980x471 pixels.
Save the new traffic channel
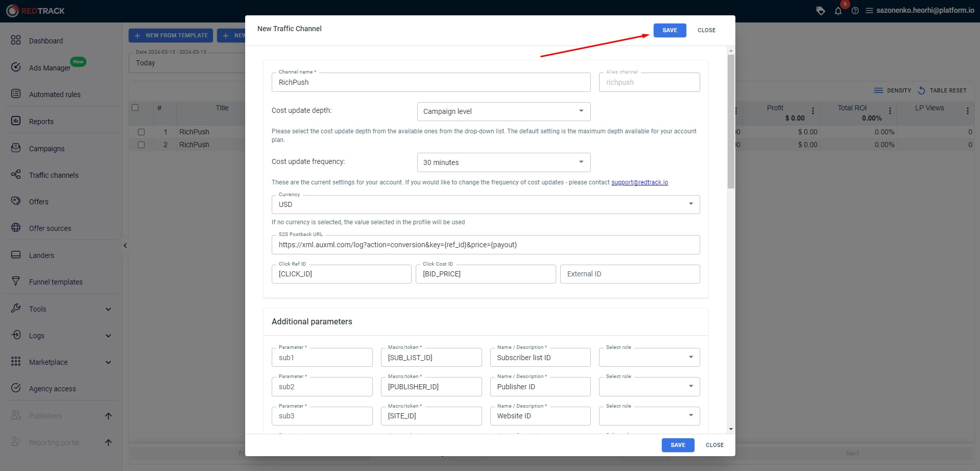[x=669, y=30]
